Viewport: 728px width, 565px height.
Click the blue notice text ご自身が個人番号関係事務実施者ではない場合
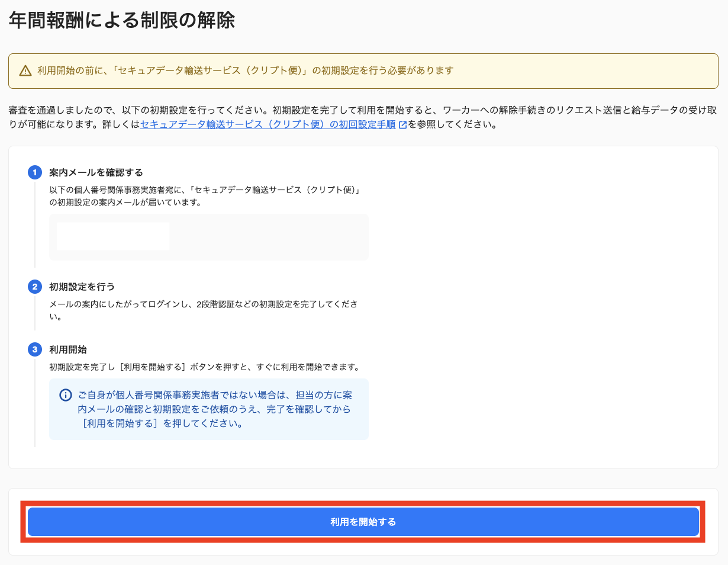[215, 409]
